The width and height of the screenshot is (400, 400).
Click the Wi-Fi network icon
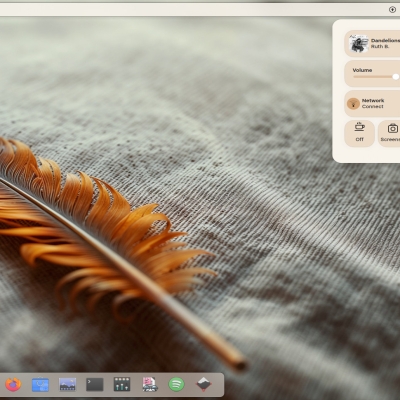coord(353,104)
